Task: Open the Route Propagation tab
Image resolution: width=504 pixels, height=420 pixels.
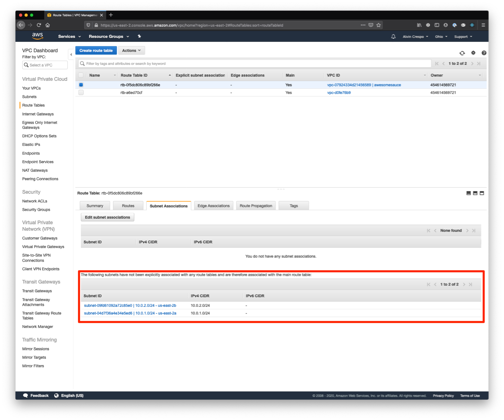Action: tap(256, 205)
